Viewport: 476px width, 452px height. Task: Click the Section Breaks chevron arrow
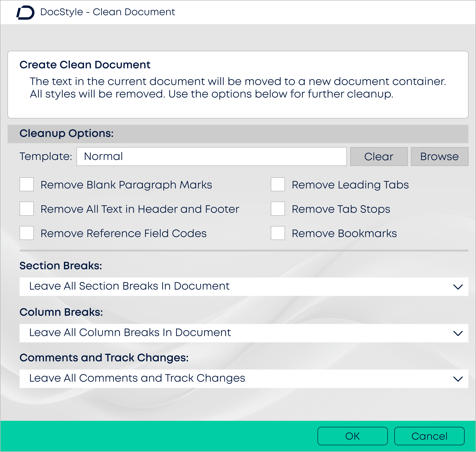tap(458, 287)
